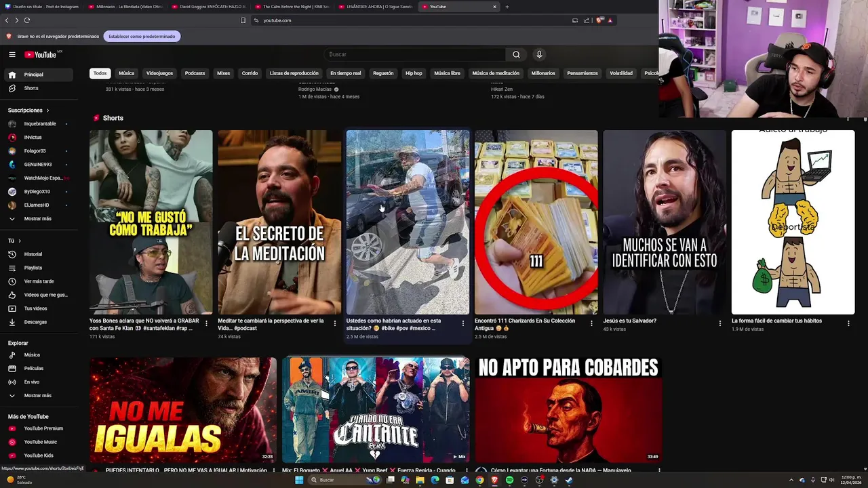Reload the page in Brave
868x488 pixels.
pyautogui.click(x=27, y=20)
